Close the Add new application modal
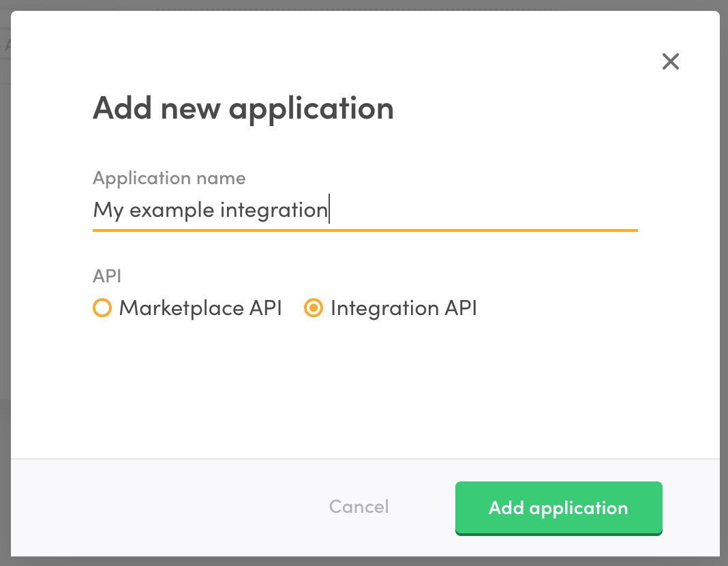 (670, 61)
